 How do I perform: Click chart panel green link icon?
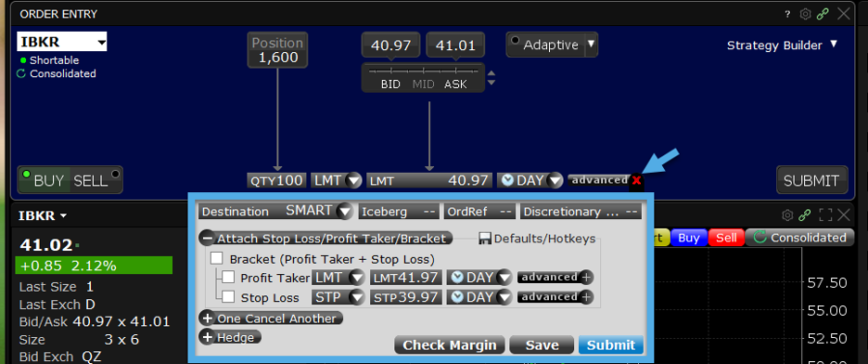(x=805, y=215)
